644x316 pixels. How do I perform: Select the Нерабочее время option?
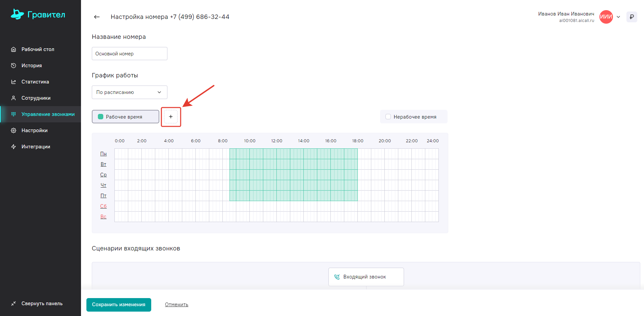(x=414, y=117)
